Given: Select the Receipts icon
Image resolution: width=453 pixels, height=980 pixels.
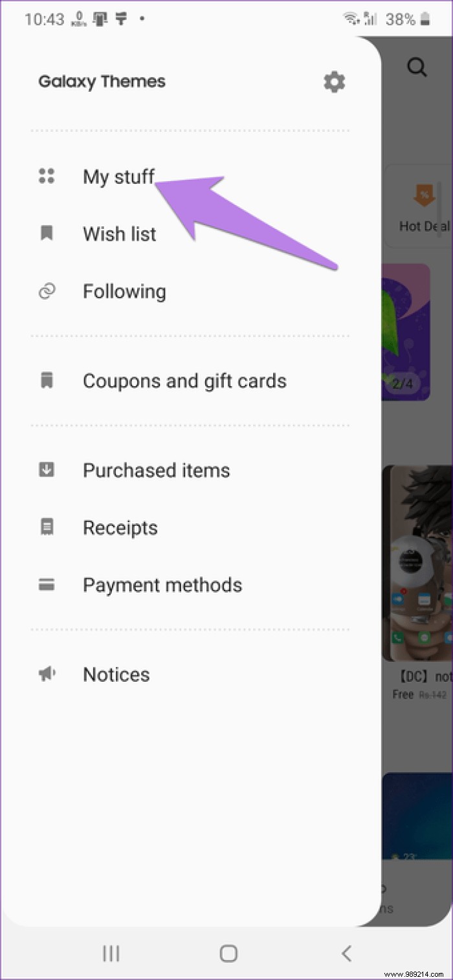Looking at the screenshot, I should pos(46,527).
